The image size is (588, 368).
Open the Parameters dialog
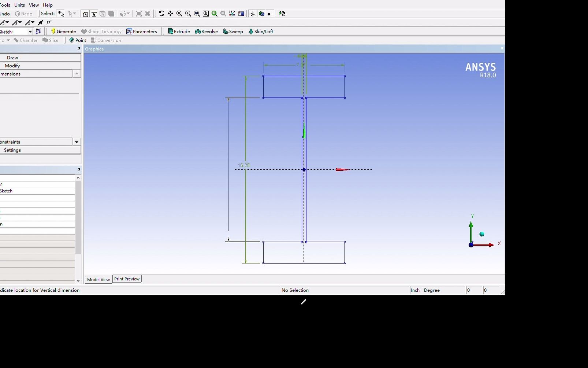coord(142,32)
